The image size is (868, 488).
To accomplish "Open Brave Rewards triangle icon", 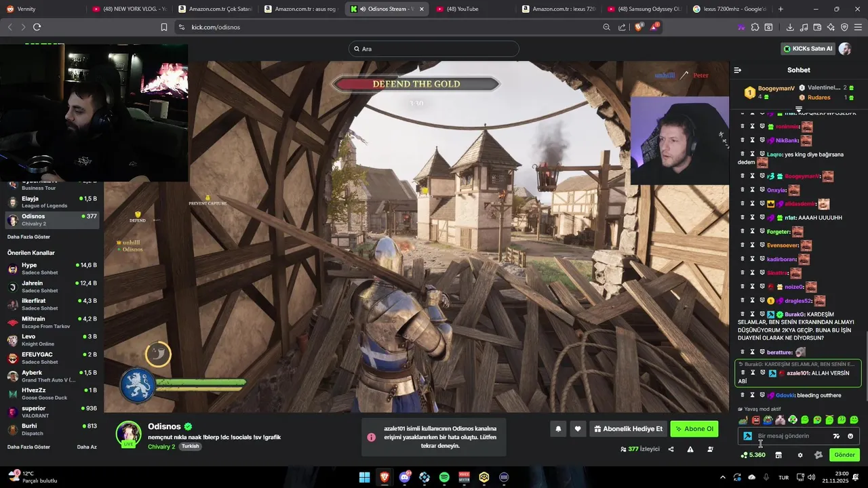I will pyautogui.click(x=654, y=27).
